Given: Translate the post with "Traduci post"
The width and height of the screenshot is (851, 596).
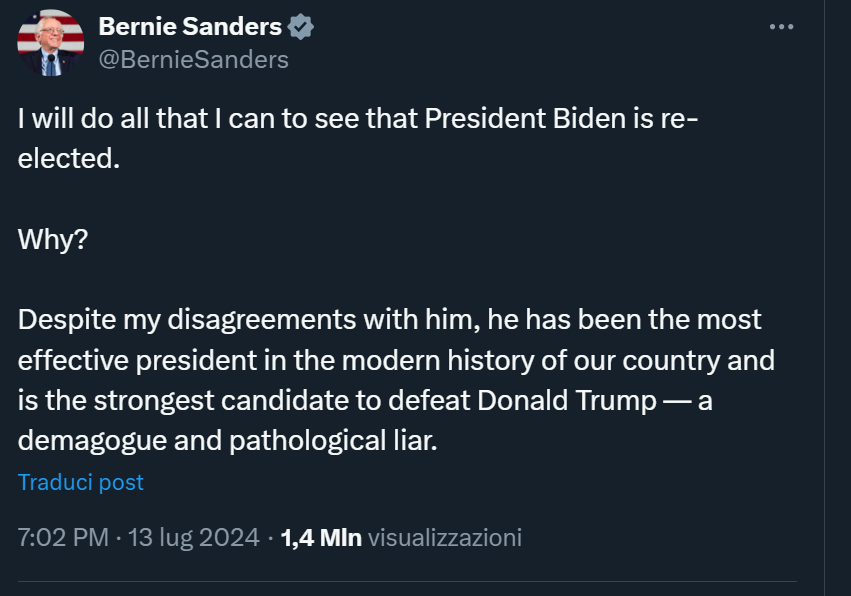Looking at the screenshot, I should 81,482.
